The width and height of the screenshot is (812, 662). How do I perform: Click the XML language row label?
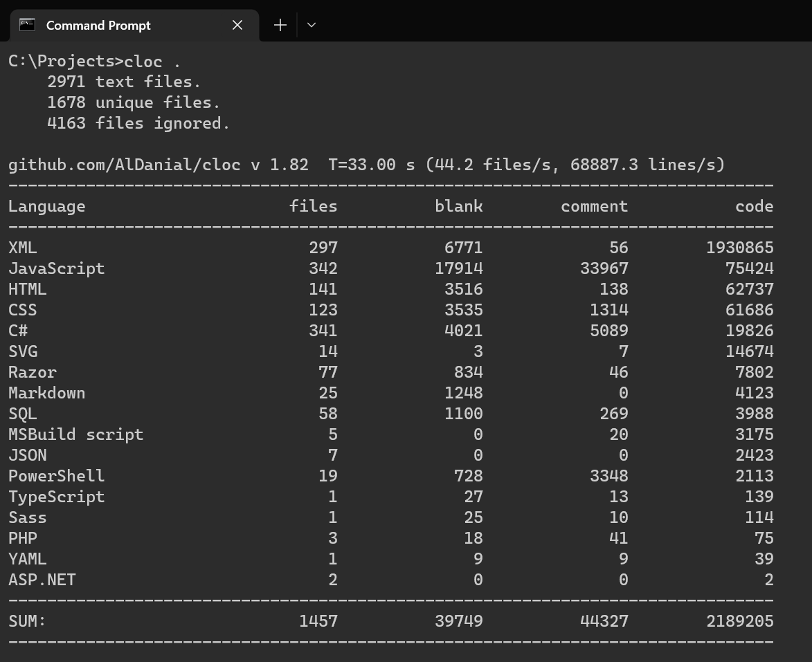22,248
